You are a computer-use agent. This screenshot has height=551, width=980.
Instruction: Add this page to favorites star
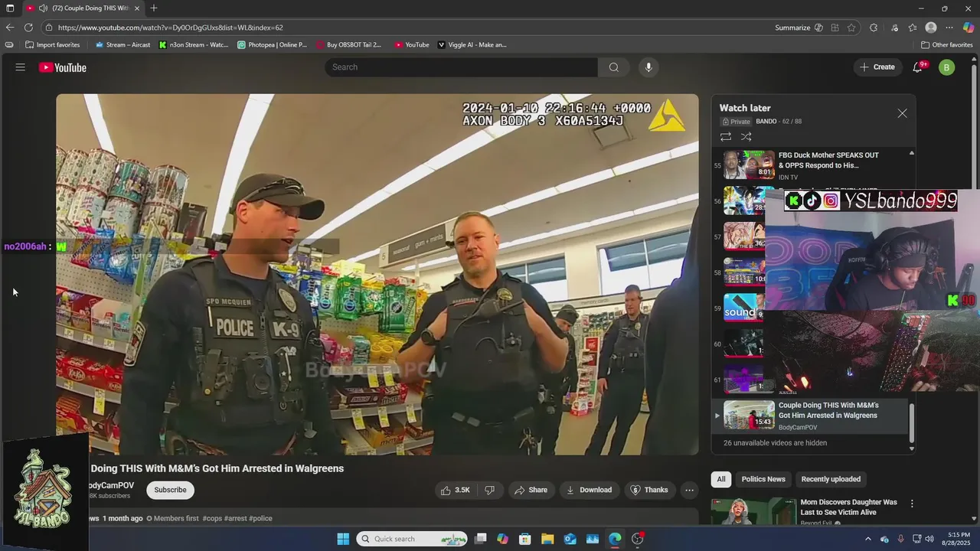(851, 28)
